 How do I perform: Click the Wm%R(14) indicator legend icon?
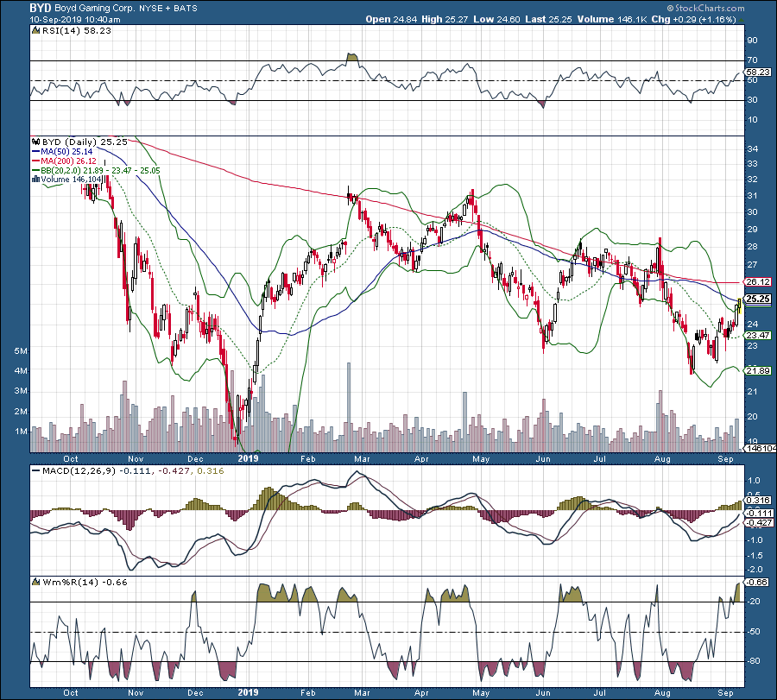(x=35, y=582)
